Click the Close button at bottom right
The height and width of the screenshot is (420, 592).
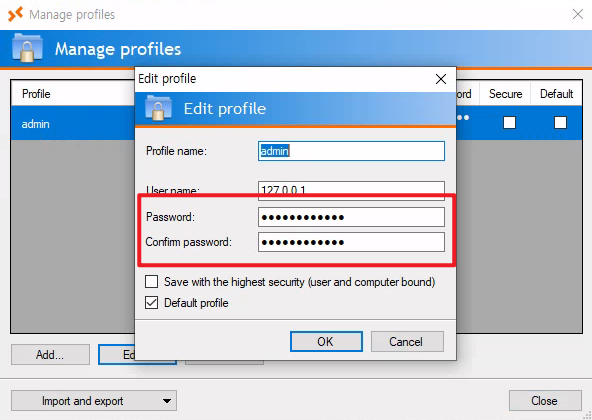(545, 400)
